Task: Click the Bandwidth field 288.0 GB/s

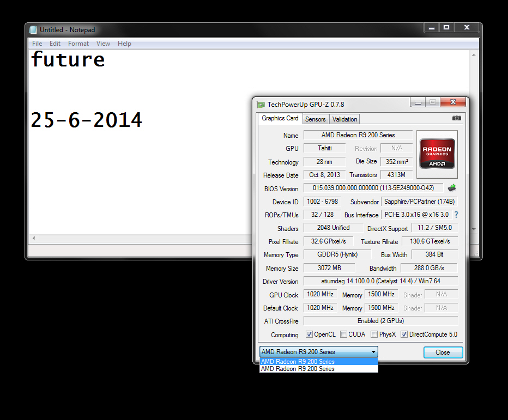Action: tap(429, 268)
